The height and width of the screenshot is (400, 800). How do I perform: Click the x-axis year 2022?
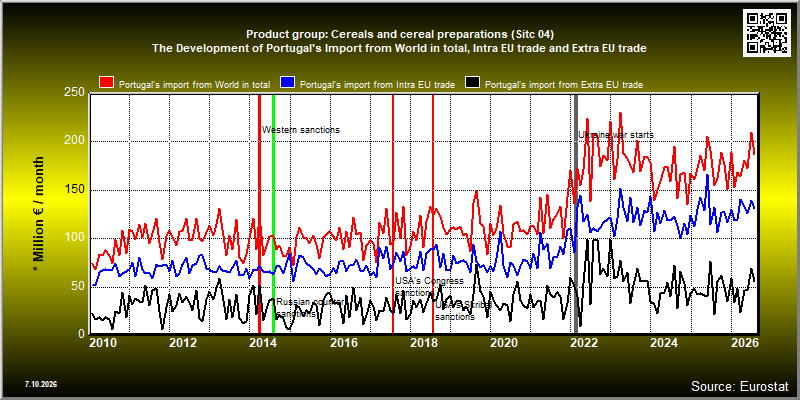pos(584,343)
